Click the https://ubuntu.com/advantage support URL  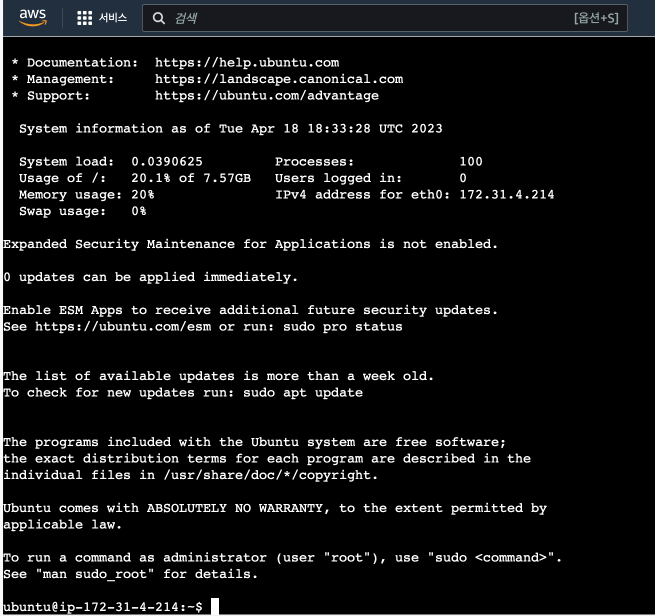[x=267, y=96]
